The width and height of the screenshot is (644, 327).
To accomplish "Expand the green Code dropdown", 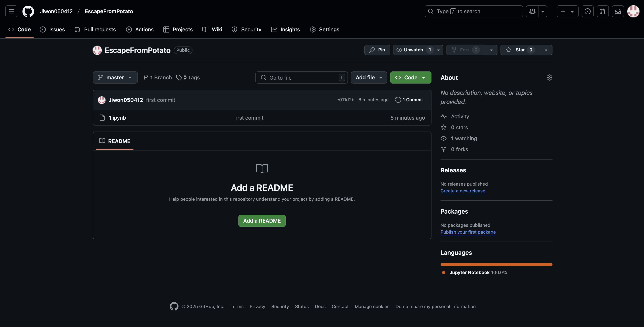I will [x=410, y=77].
